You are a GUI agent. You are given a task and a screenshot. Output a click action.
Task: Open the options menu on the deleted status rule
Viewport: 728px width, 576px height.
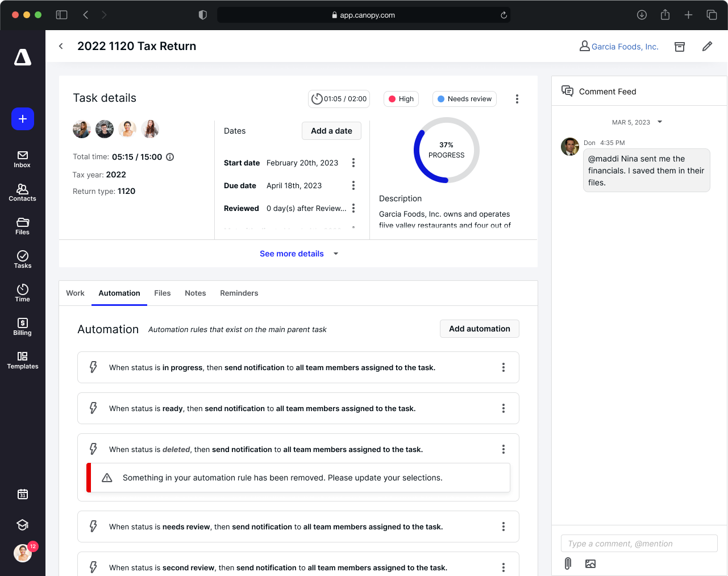tap(503, 449)
